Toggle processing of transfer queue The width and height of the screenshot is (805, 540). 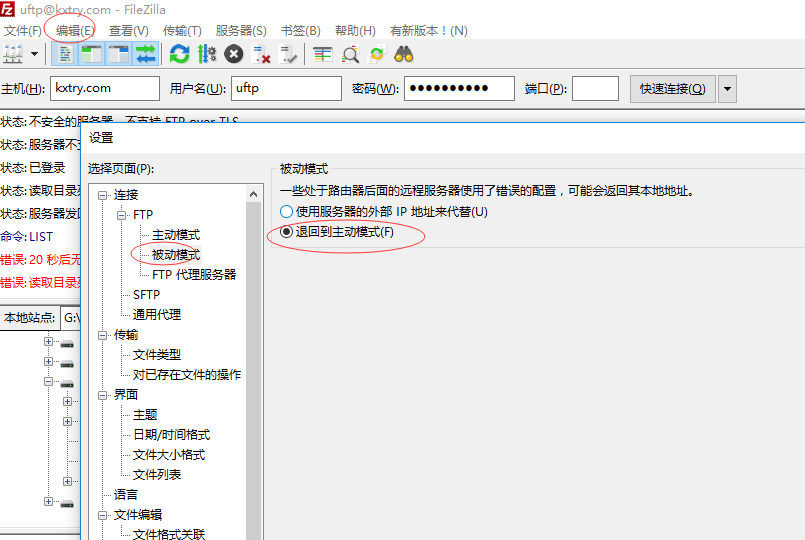click(207, 54)
